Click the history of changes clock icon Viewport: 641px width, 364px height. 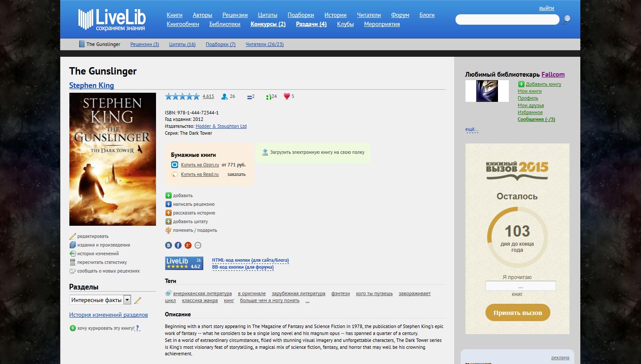(x=73, y=253)
